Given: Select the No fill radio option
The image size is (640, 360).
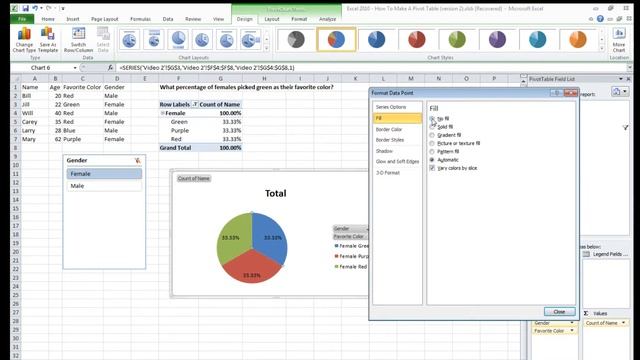Looking at the screenshot, I should tap(432, 119).
